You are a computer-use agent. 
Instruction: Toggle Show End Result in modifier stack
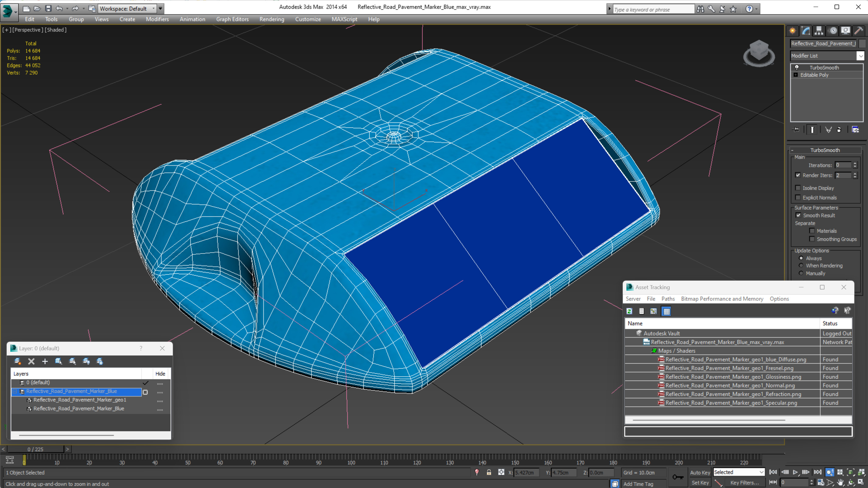click(x=812, y=130)
